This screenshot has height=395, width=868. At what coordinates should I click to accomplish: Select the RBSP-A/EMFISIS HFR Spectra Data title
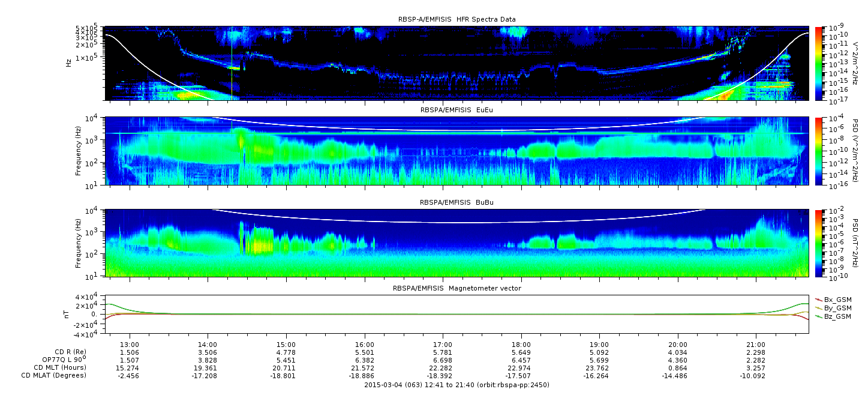click(456, 19)
